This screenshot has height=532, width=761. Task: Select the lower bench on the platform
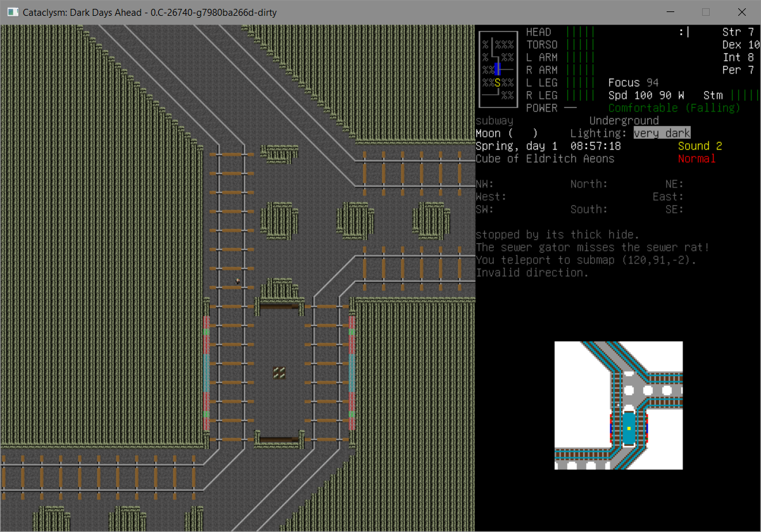click(279, 440)
